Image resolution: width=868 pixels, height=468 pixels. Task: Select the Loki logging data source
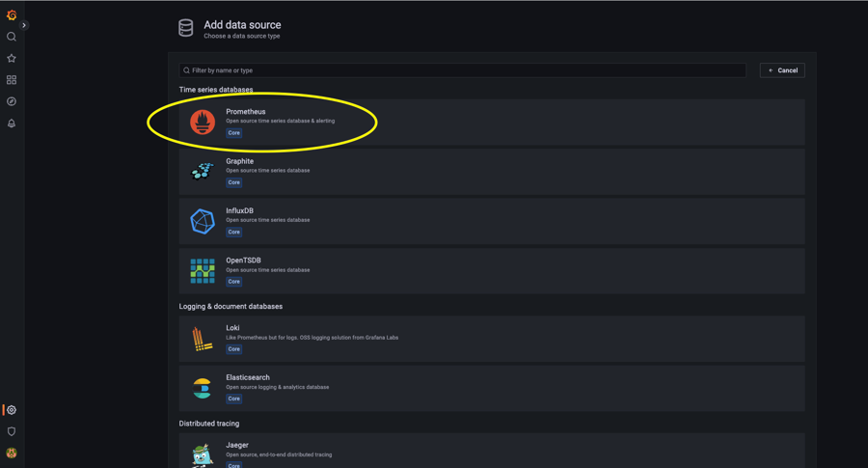point(492,339)
